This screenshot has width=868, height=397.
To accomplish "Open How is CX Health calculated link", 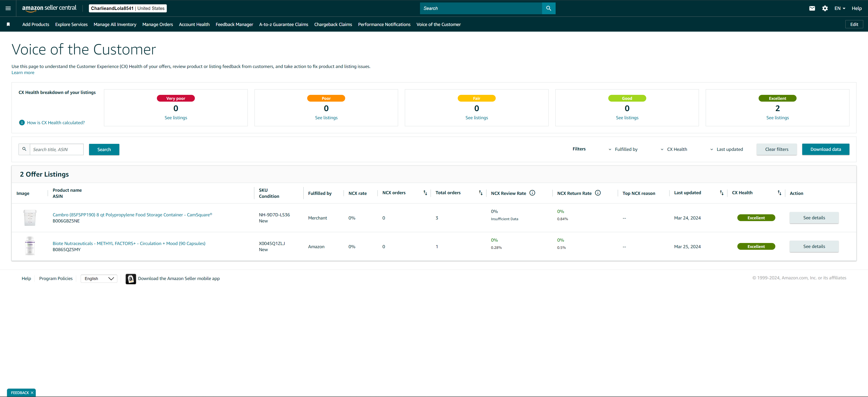I will tap(56, 123).
